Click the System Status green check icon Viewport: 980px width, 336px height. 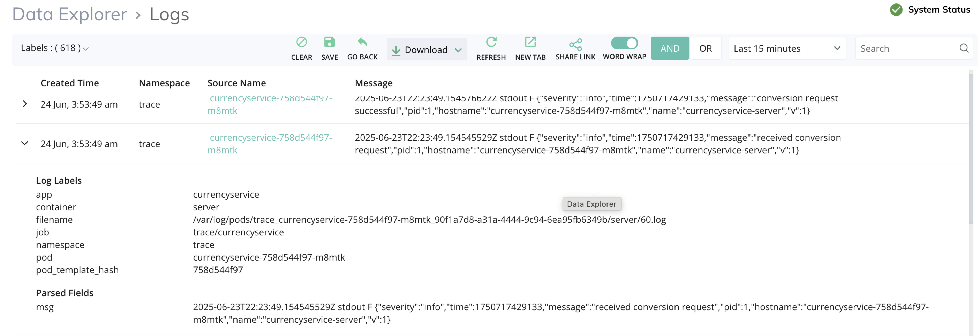(x=896, y=10)
